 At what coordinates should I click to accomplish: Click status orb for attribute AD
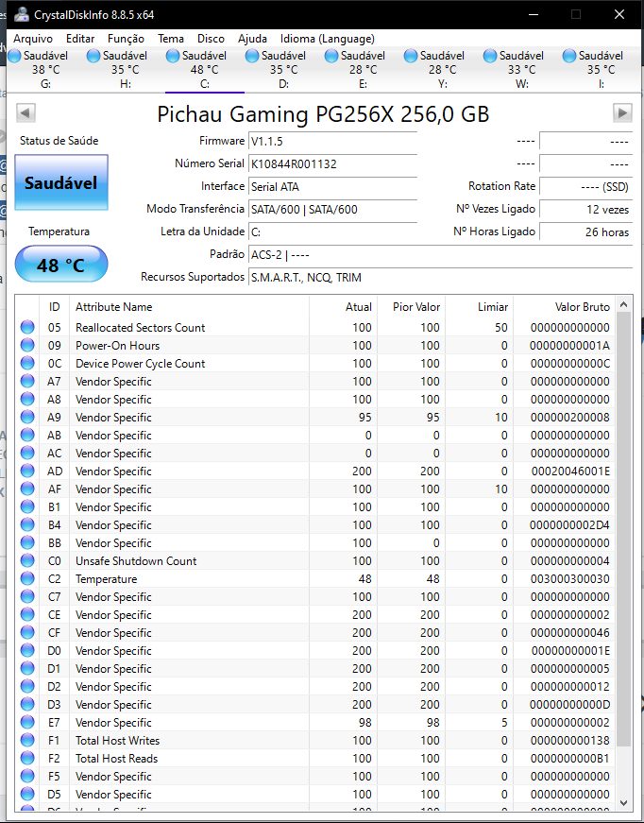[27, 471]
